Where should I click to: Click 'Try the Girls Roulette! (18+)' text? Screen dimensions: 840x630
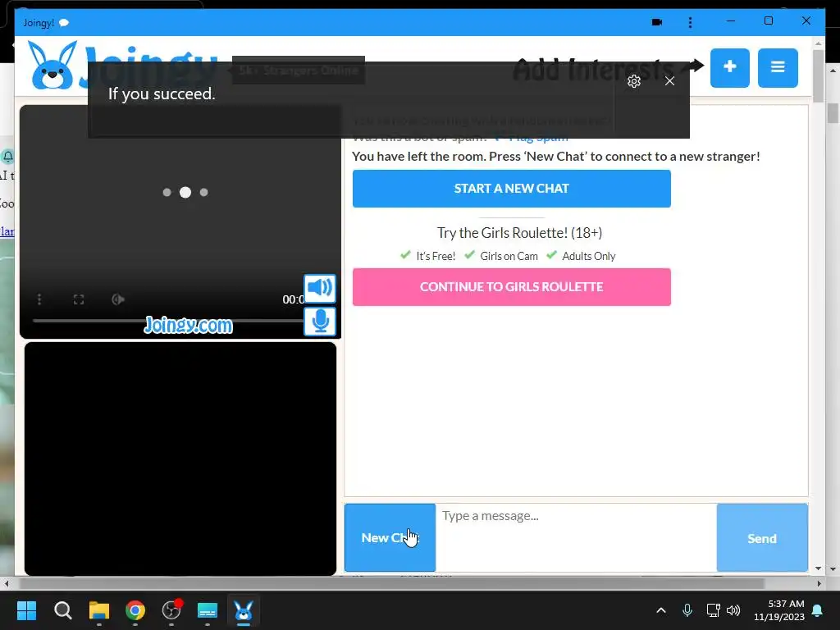pos(519,233)
